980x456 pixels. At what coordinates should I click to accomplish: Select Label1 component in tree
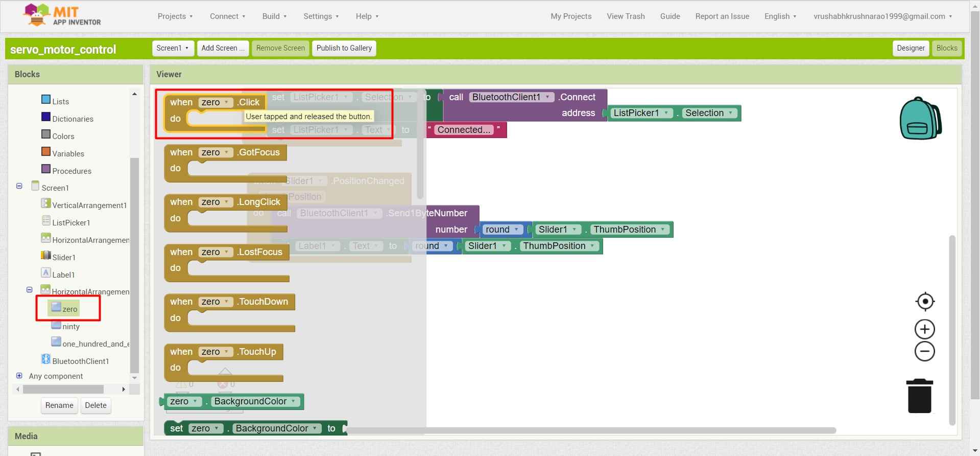click(x=58, y=274)
